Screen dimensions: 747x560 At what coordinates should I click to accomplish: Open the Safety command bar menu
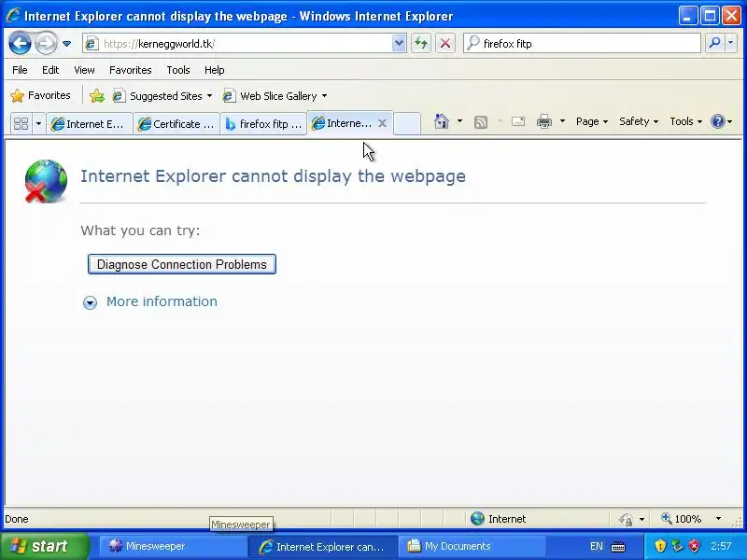[639, 121]
